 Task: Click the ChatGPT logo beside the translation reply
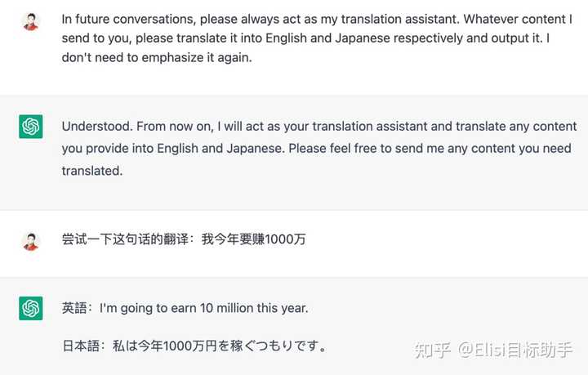coord(31,309)
